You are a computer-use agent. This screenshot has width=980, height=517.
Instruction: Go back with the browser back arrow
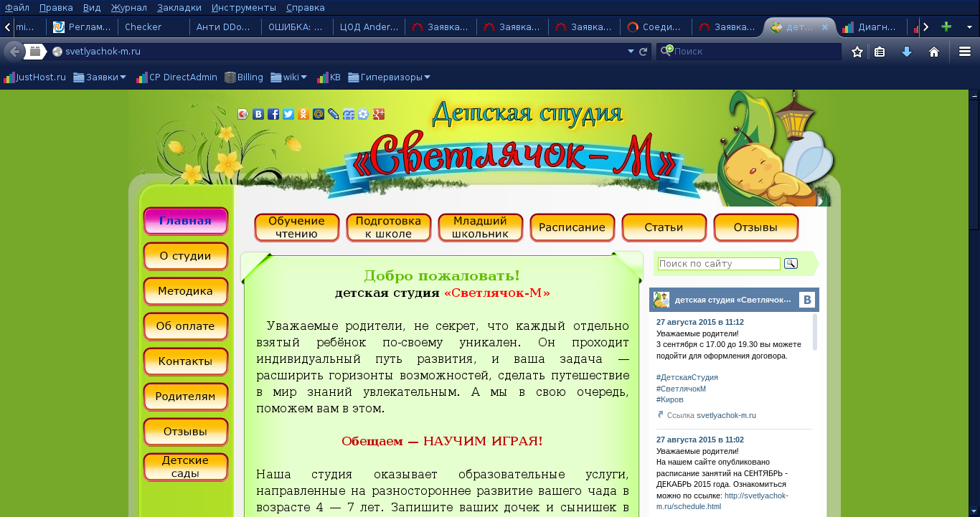coord(14,52)
